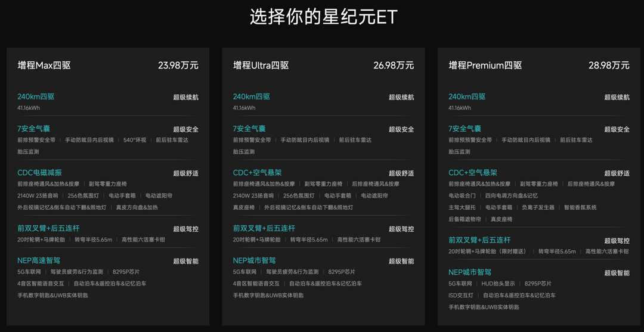The height and width of the screenshot is (332, 644).
Task: Click CDC+空气悬架 in the Premium card
Action: point(473,173)
